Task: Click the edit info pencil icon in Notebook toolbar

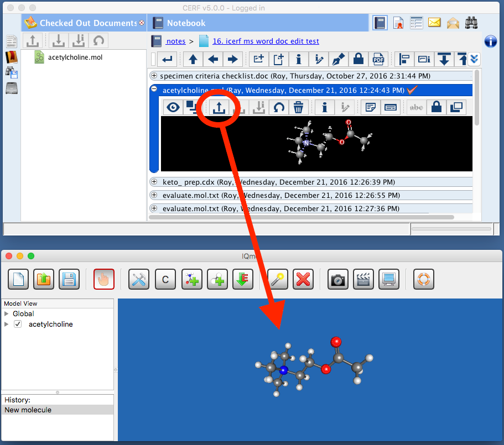Action: (319, 59)
